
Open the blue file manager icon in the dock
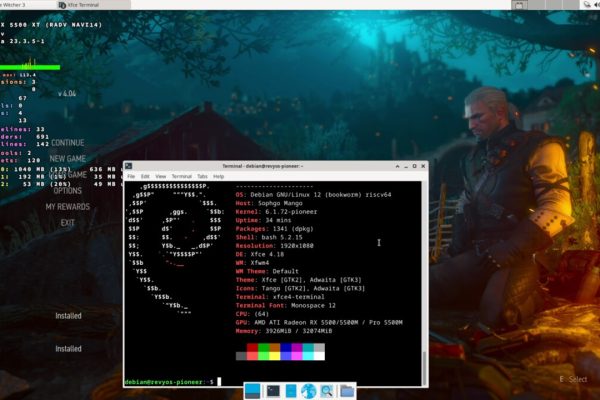point(291,391)
